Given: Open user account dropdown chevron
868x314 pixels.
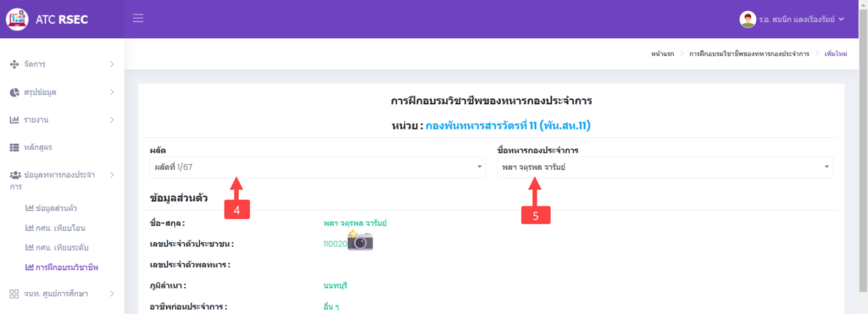Looking at the screenshot, I should (x=842, y=19).
